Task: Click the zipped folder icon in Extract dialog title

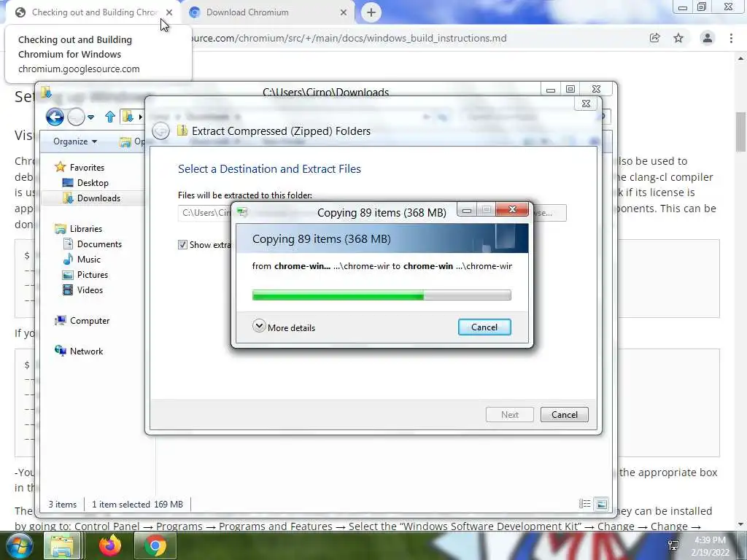Action: tap(182, 131)
